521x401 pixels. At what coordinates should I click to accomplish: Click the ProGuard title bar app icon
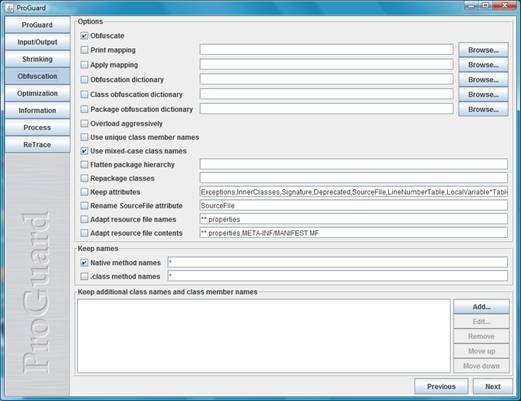(x=9, y=8)
